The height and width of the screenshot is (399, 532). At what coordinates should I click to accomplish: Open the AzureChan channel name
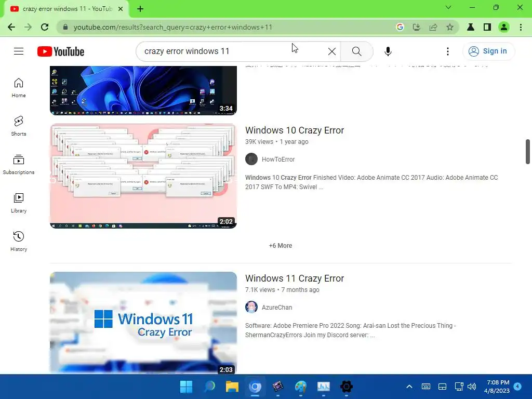pyautogui.click(x=277, y=308)
